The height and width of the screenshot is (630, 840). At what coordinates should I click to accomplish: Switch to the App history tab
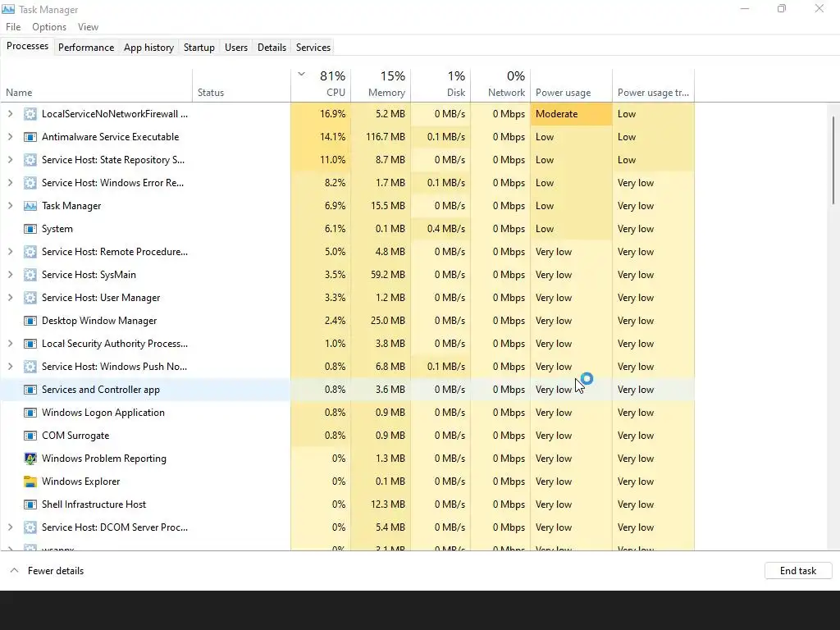click(x=149, y=47)
